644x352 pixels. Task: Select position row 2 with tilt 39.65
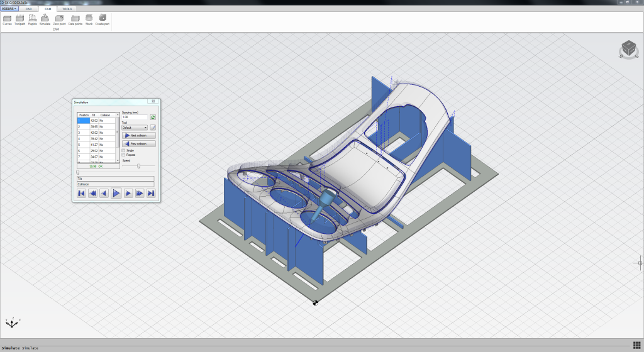pos(96,127)
